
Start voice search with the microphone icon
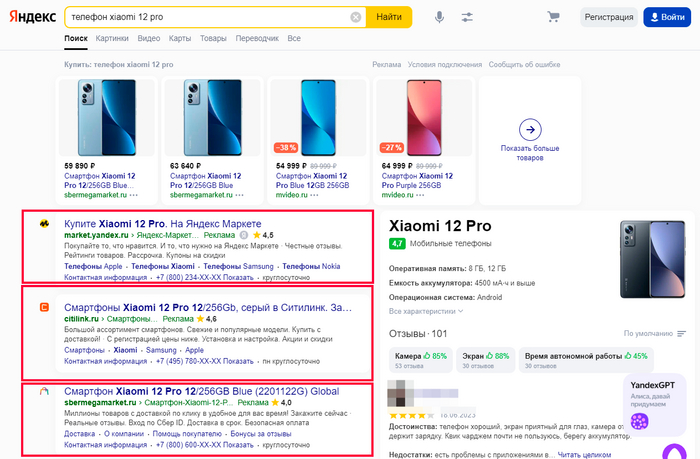coord(439,17)
